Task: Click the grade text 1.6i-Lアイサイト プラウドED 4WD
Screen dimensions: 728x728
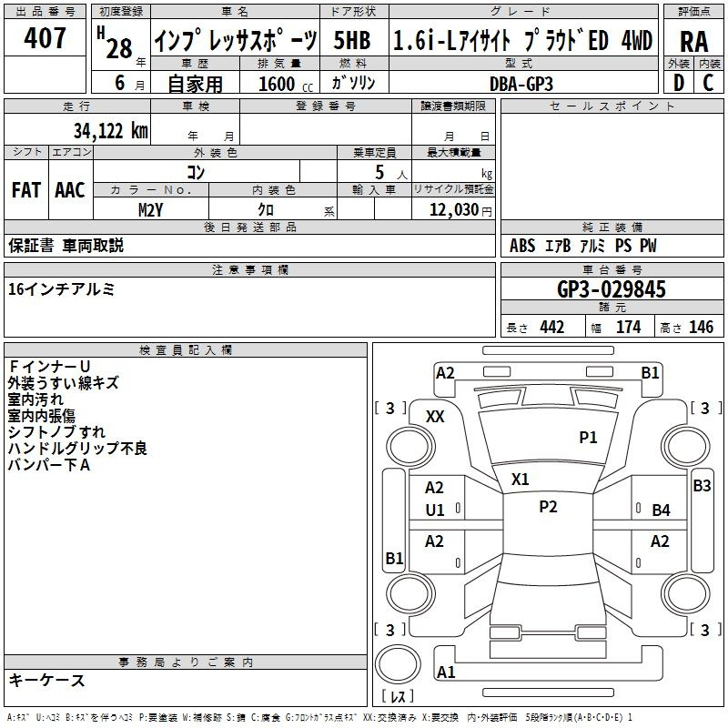Action: 522,40
